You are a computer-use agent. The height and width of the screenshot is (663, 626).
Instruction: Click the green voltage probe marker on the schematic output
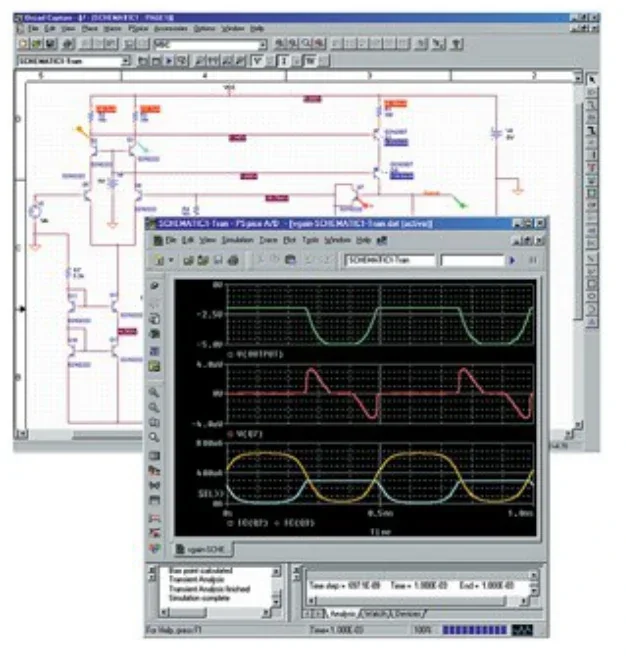458,201
